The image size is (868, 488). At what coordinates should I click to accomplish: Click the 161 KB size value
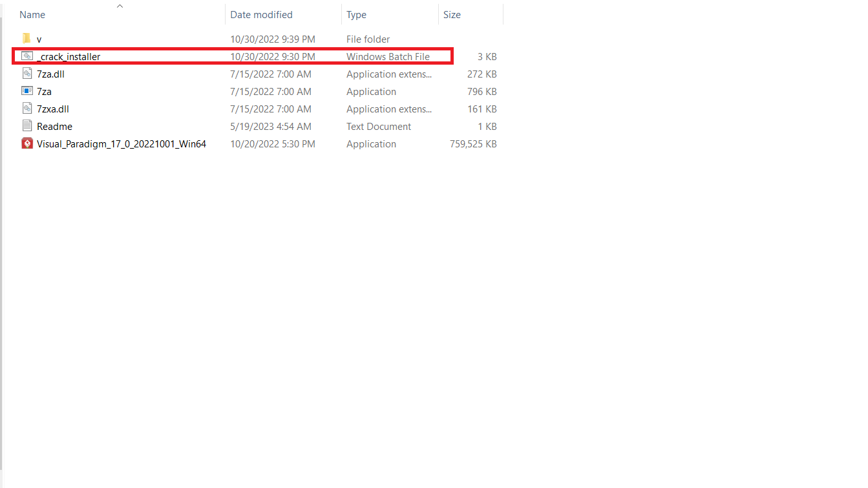[482, 109]
